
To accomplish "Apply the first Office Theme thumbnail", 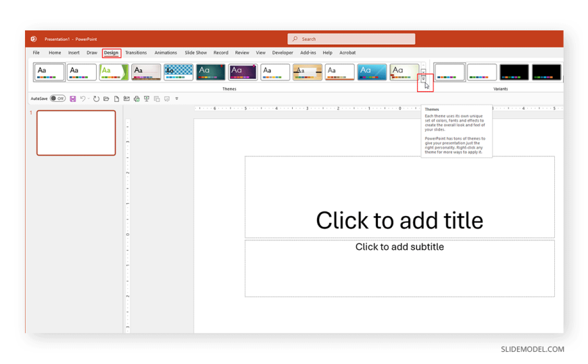I will pyautogui.click(x=49, y=72).
